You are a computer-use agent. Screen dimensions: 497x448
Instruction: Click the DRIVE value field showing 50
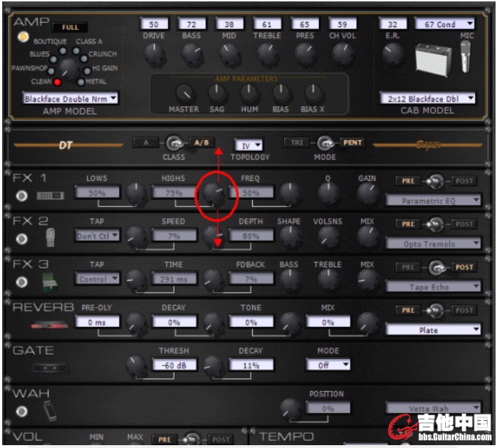point(154,24)
